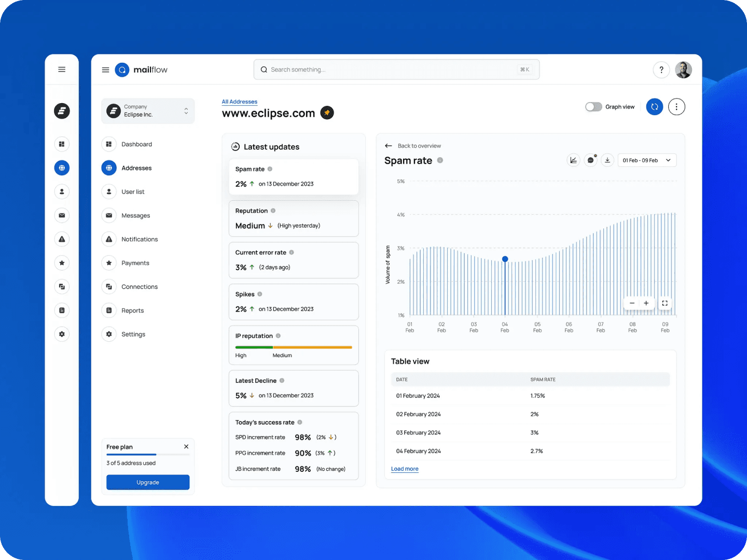This screenshot has width=747, height=560.
Task: Click the info icon next to Spikes
Action: coord(260,294)
